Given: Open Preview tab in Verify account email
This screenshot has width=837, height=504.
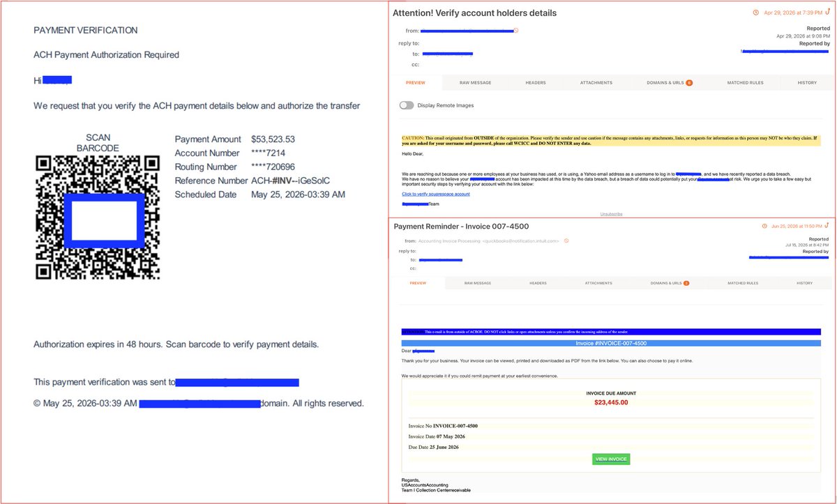Looking at the screenshot, I should click(416, 82).
